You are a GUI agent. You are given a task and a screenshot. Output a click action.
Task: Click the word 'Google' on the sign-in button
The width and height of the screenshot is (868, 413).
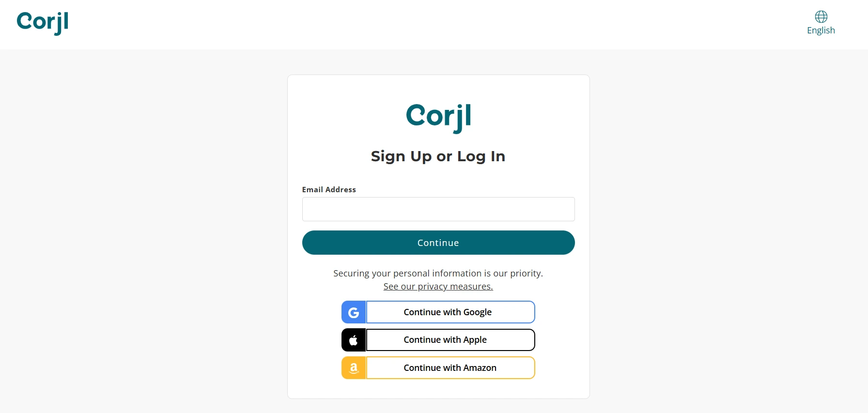[x=478, y=312]
